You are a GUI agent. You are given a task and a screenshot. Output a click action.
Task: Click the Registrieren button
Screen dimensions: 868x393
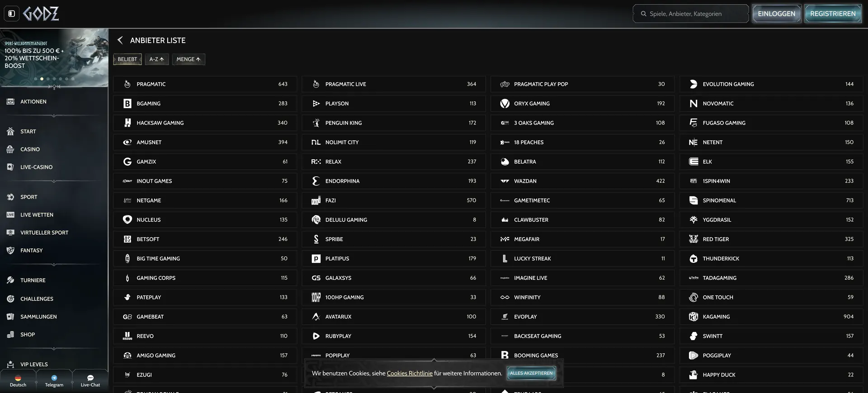833,14
